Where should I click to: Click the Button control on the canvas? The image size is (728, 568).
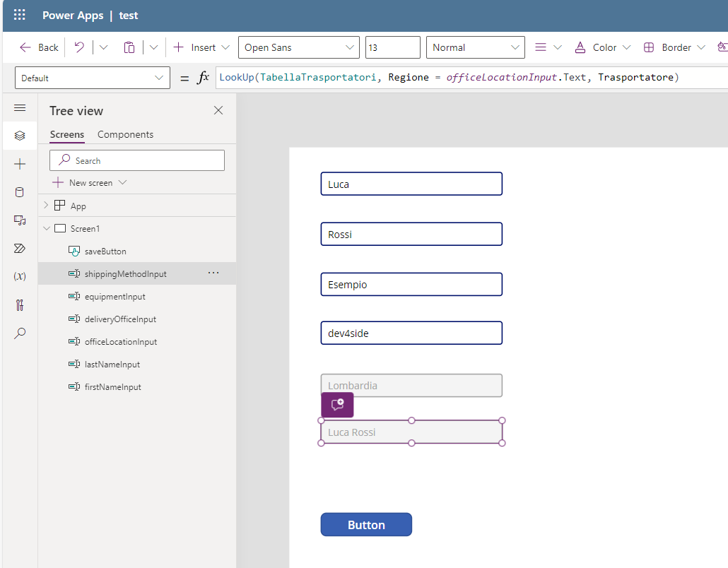[366, 524]
